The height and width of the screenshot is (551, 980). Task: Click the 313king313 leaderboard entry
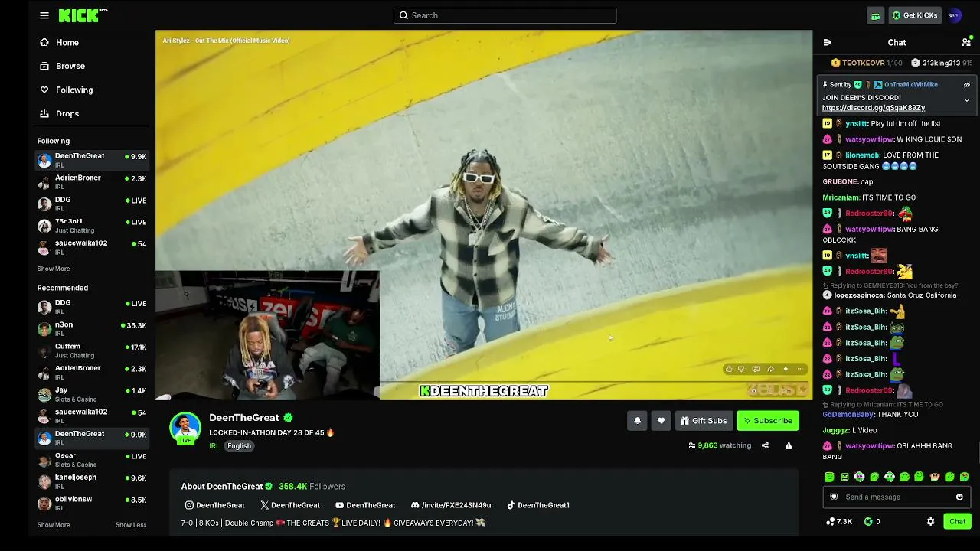click(x=942, y=64)
